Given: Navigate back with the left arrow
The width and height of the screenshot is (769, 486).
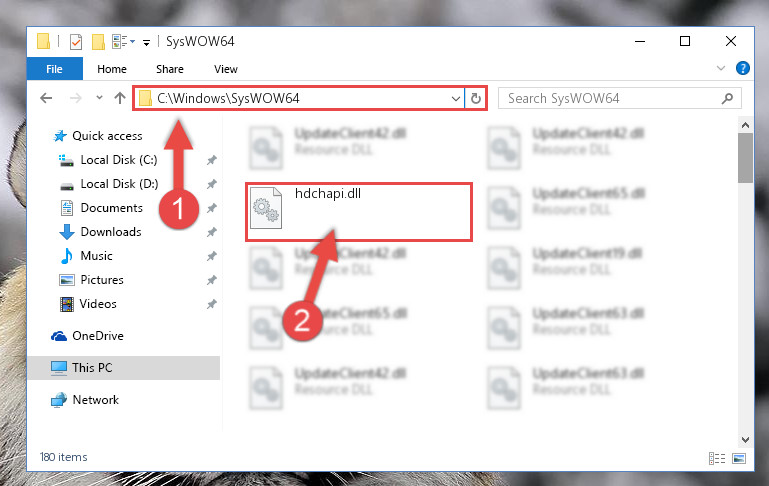Looking at the screenshot, I should (x=46, y=98).
